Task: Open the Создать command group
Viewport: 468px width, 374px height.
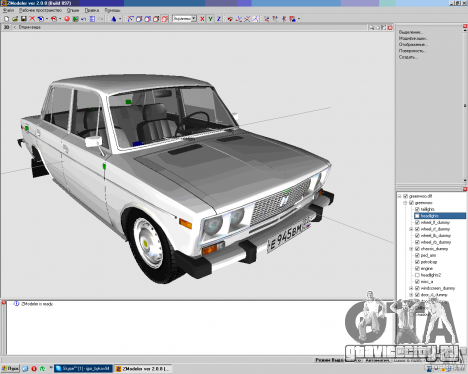Action: click(x=408, y=57)
